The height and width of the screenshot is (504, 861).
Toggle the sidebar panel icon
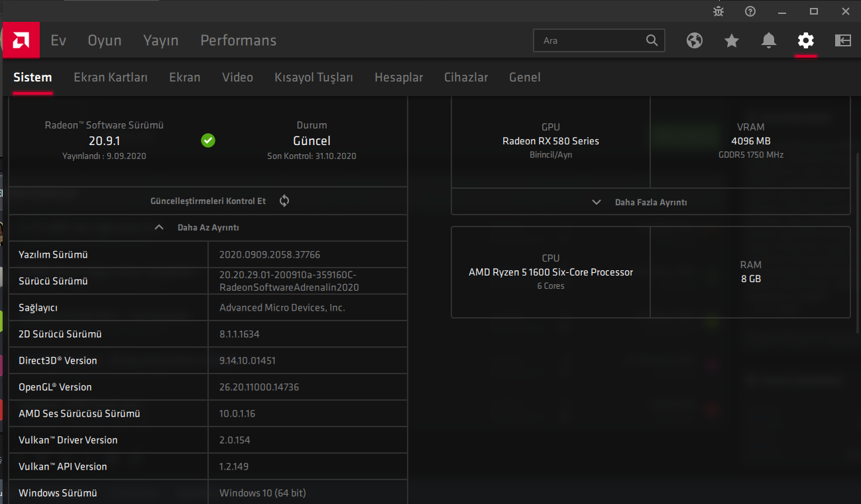coord(843,40)
